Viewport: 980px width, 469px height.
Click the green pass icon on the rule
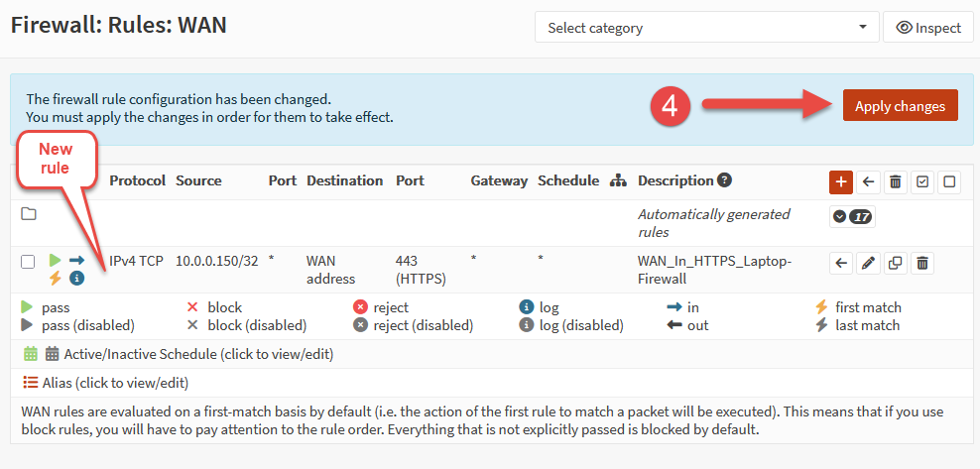56,261
